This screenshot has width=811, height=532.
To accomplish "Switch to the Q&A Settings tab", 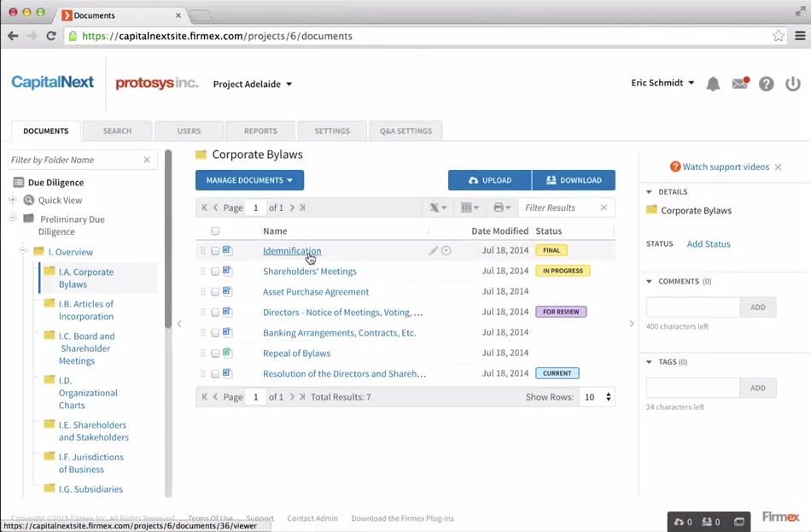I will pyautogui.click(x=405, y=131).
